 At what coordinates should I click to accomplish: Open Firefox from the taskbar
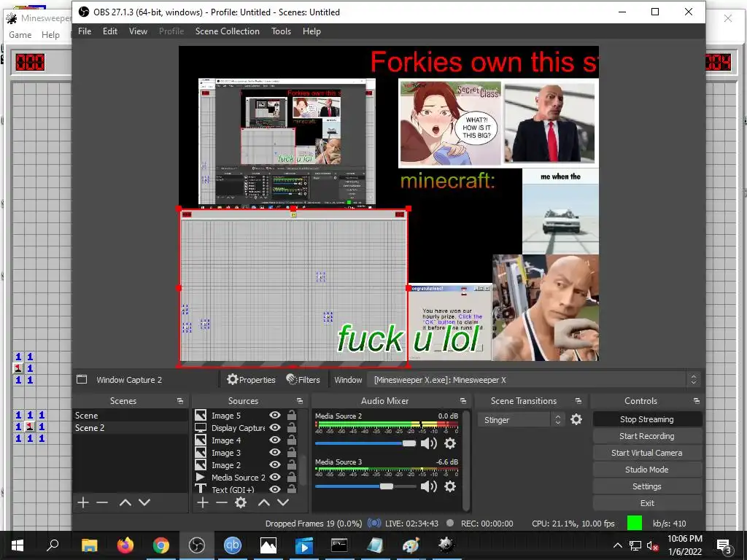(x=125, y=545)
